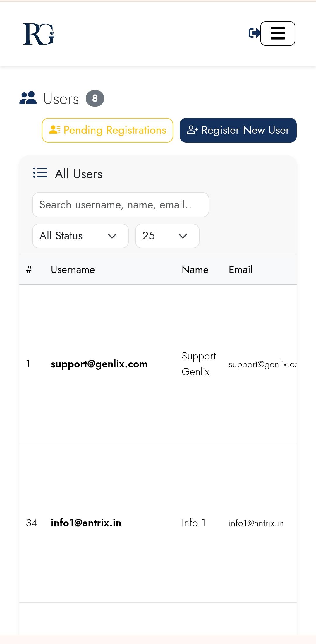316x644 pixels.
Task: Click the Email column header
Action: pos(241,270)
